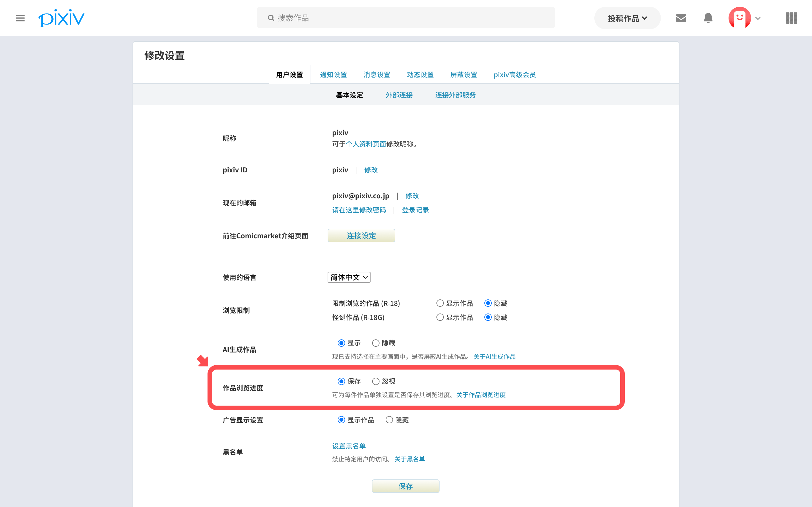Open the apps grid icon
The image size is (812, 507).
coord(791,18)
